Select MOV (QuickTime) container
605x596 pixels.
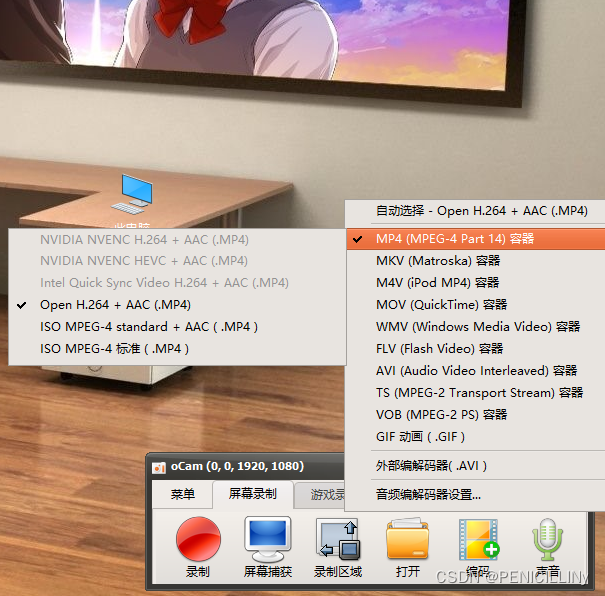click(x=476, y=305)
